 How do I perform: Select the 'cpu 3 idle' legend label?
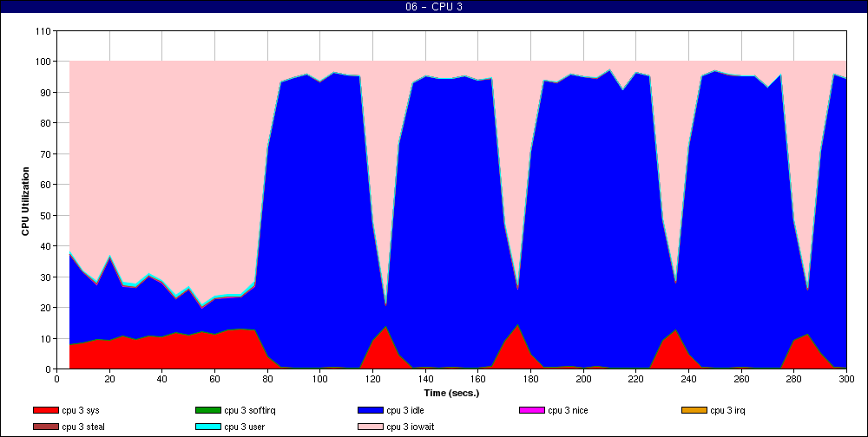tap(405, 410)
